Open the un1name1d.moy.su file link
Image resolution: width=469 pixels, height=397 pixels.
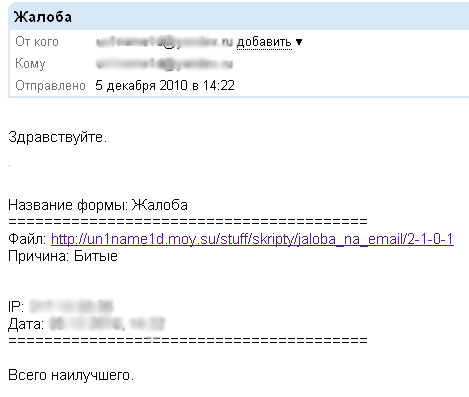[252, 239]
